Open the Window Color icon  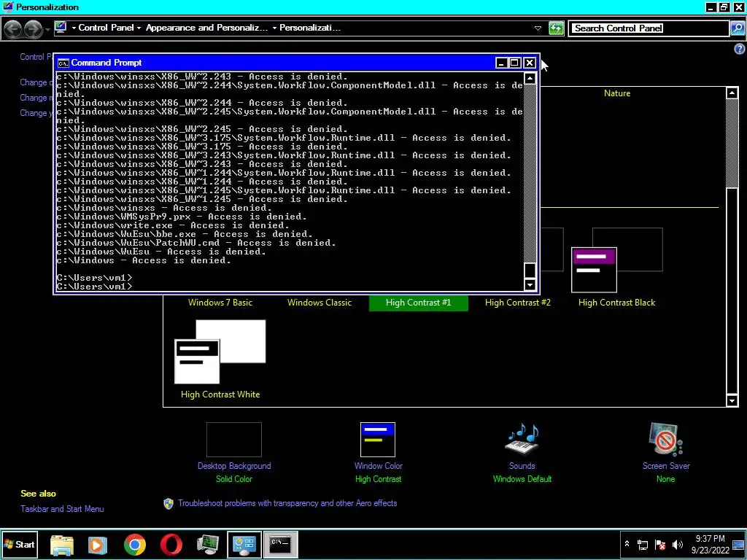pyautogui.click(x=378, y=440)
